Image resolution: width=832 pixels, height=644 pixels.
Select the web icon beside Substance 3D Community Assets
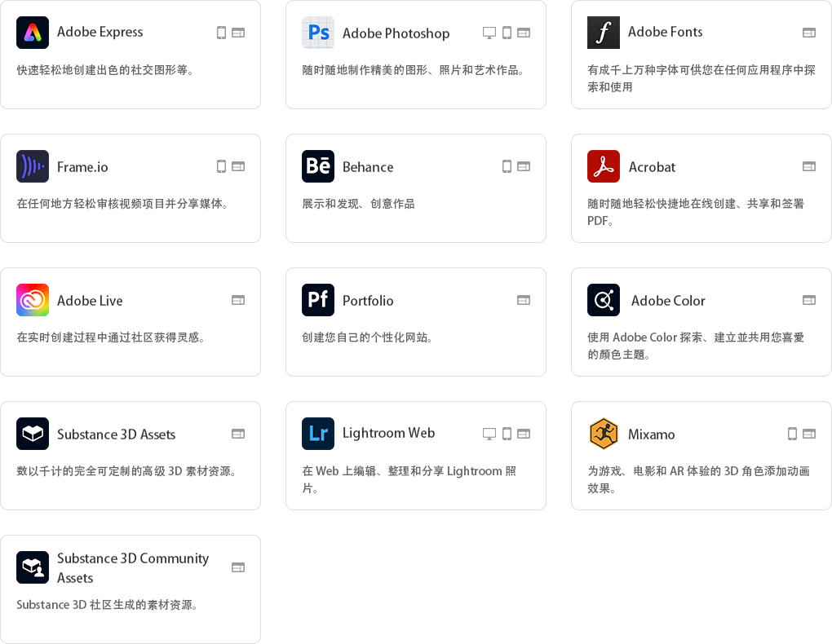point(238,567)
